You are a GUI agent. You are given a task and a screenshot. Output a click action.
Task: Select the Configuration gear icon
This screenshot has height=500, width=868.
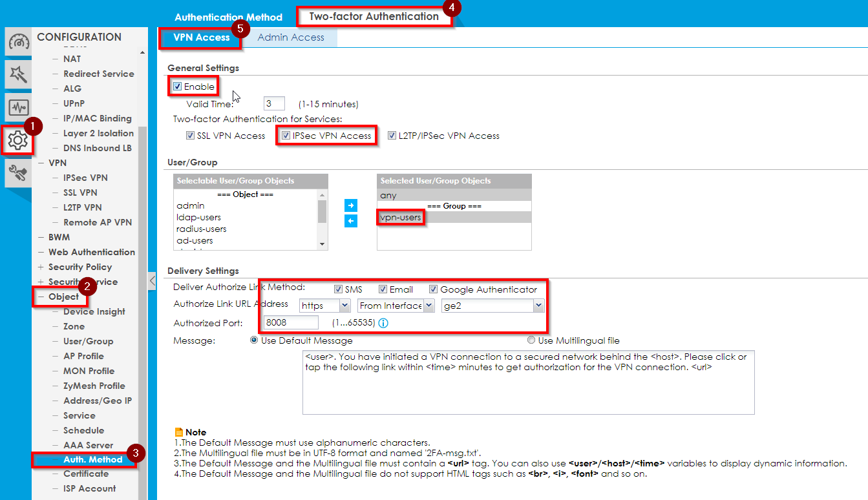(17, 140)
